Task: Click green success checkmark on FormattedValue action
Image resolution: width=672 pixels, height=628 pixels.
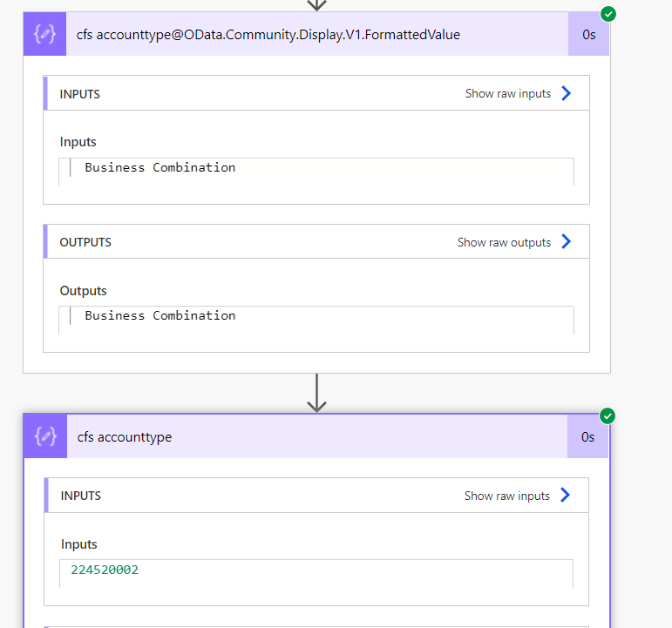Action: [x=608, y=14]
